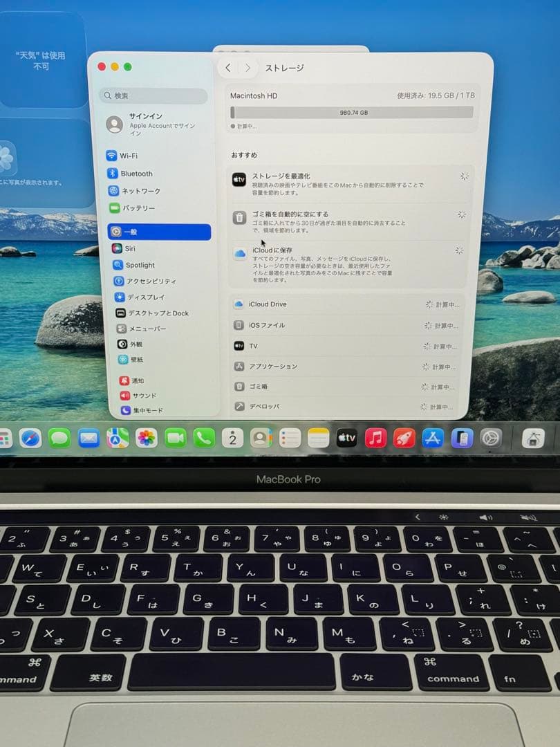Viewport: 560px width, 747px height.
Task: Go forward with the right chevron button
Action: [x=247, y=68]
